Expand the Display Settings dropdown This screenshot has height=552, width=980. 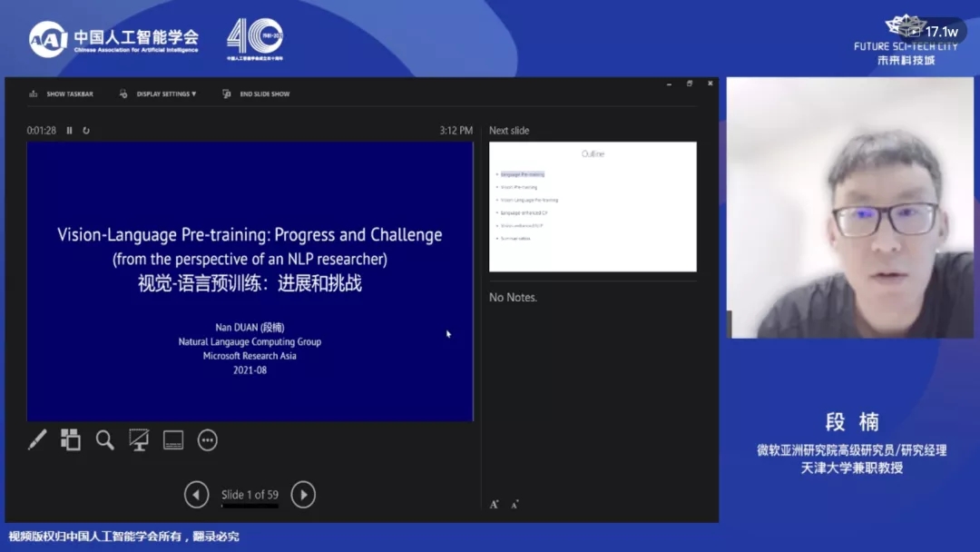[x=159, y=94]
